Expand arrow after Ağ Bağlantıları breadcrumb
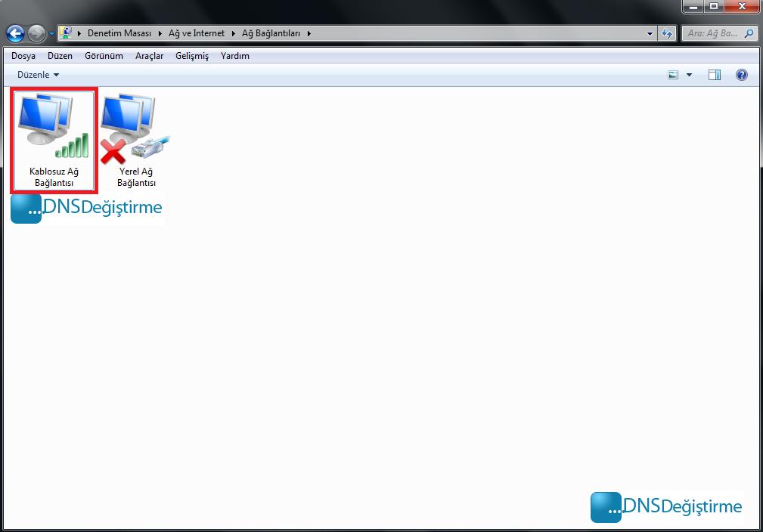 pos(309,33)
